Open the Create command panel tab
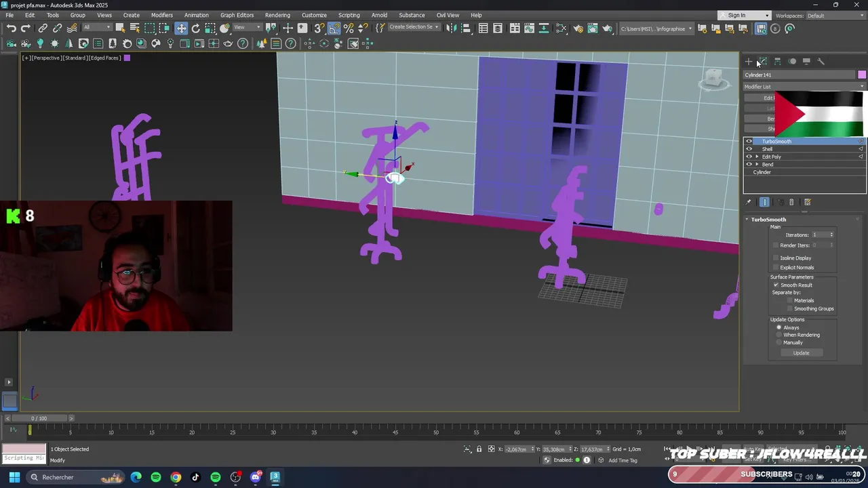This screenshot has height=488, width=868. (749, 62)
